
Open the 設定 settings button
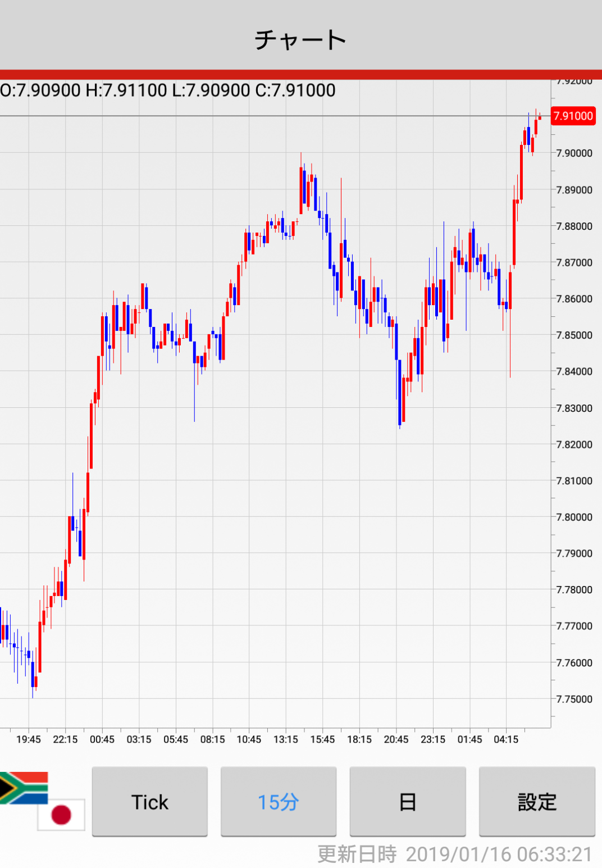click(x=537, y=802)
